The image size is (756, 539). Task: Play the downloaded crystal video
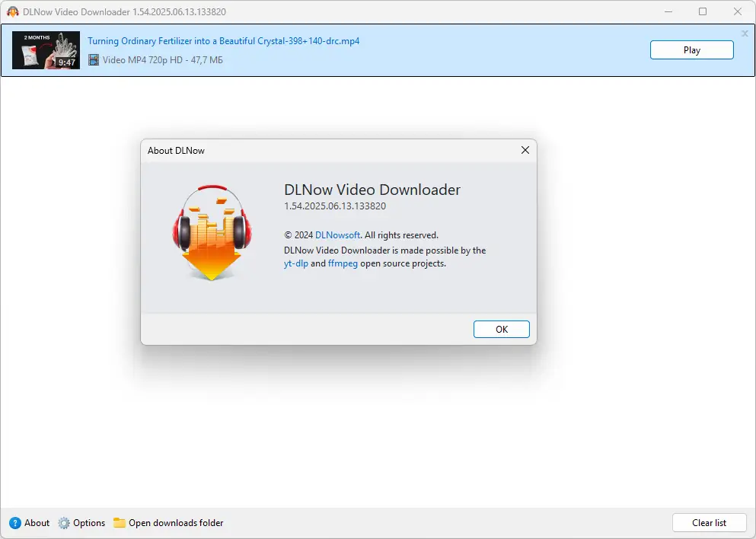coord(691,49)
